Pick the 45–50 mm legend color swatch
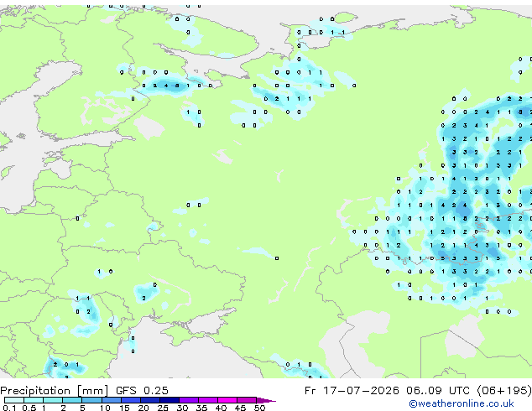Image resolution: width=532 pixels, height=411 pixels. point(247,400)
